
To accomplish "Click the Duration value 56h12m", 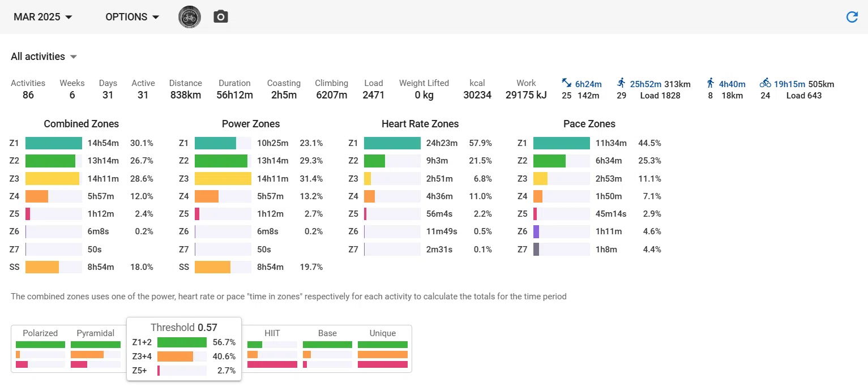I will coord(234,95).
